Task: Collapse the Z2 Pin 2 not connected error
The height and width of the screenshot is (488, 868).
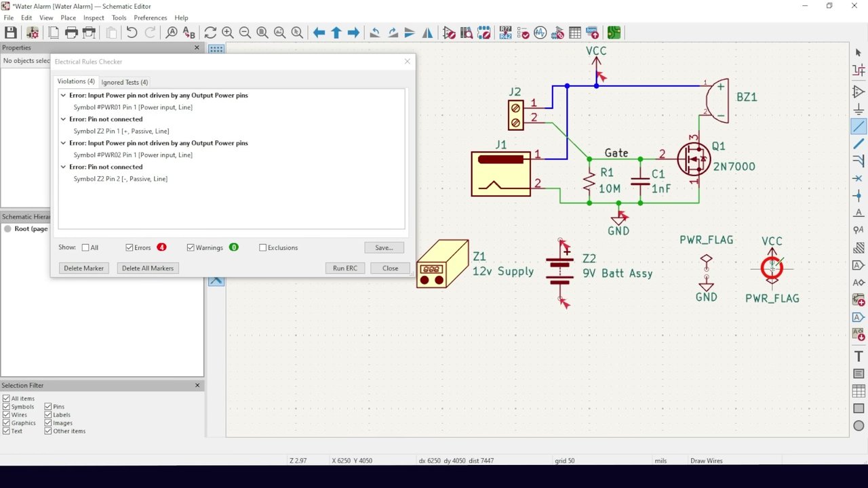Action: (x=63, y=167)
